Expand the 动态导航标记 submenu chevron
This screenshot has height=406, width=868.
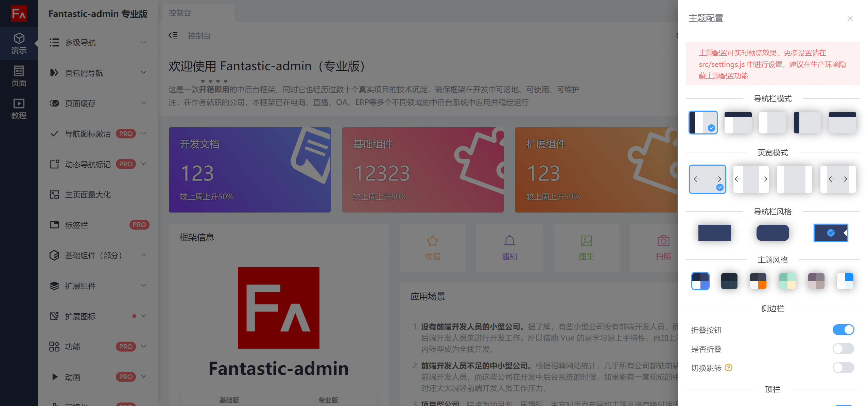click(143, 164)
